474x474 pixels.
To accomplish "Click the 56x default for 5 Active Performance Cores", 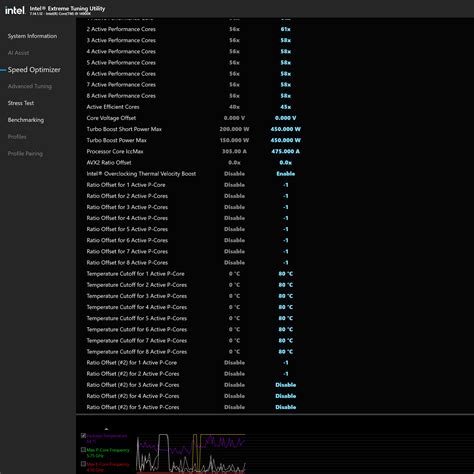I will tap(234, 63).
